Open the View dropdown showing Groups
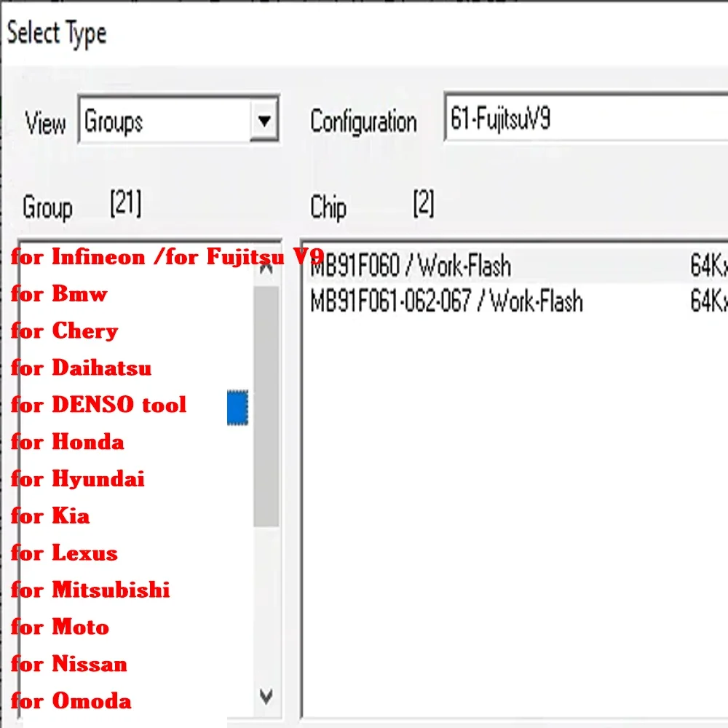Viewport: 728px width, 728px height. click(x=178, y=120)
